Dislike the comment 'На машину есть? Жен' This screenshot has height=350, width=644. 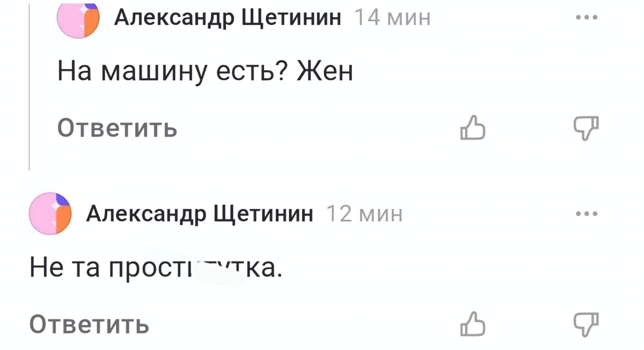586,128
